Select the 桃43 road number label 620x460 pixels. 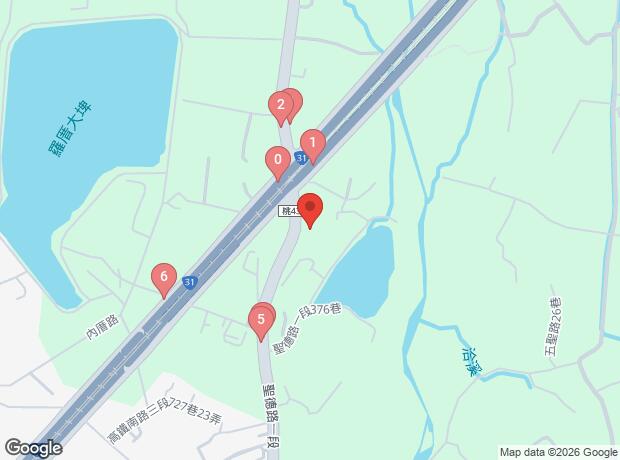coord(289,211)
